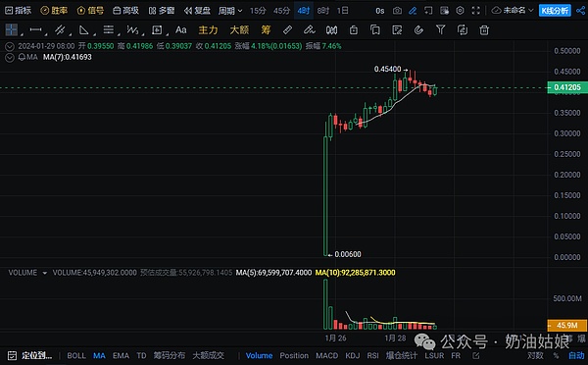Switch to the Volume sub-indicator
The image size is (588, 365).
tap(259, 355)
